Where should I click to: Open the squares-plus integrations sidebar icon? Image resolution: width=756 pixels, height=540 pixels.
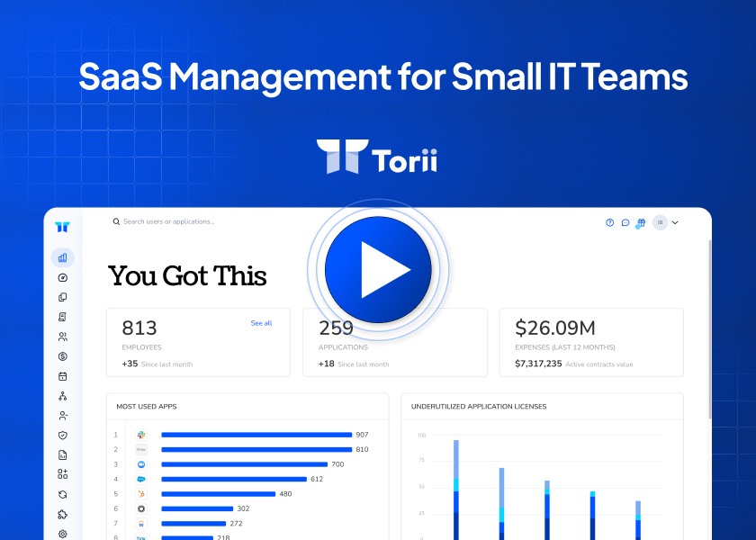[x=63, y=474]
